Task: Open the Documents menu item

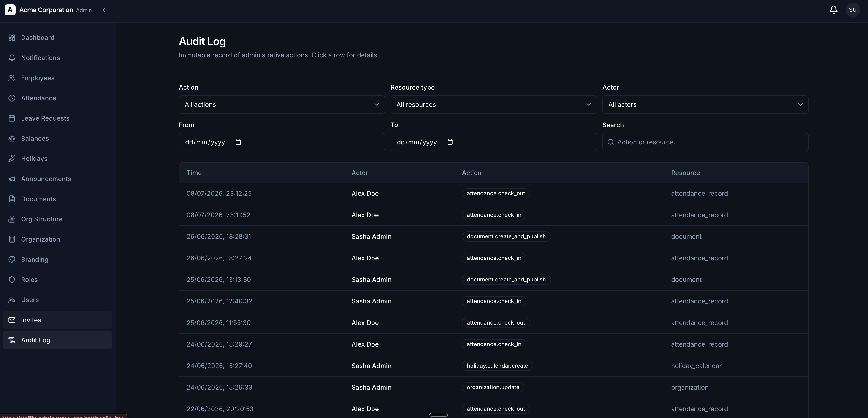Action: 57,199
